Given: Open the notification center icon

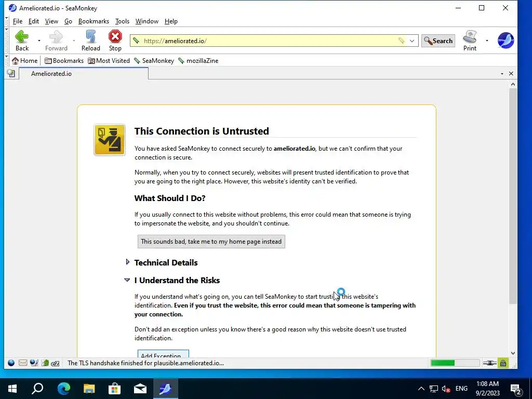Looking at the screenshot, I should click(x=516, y=389).
